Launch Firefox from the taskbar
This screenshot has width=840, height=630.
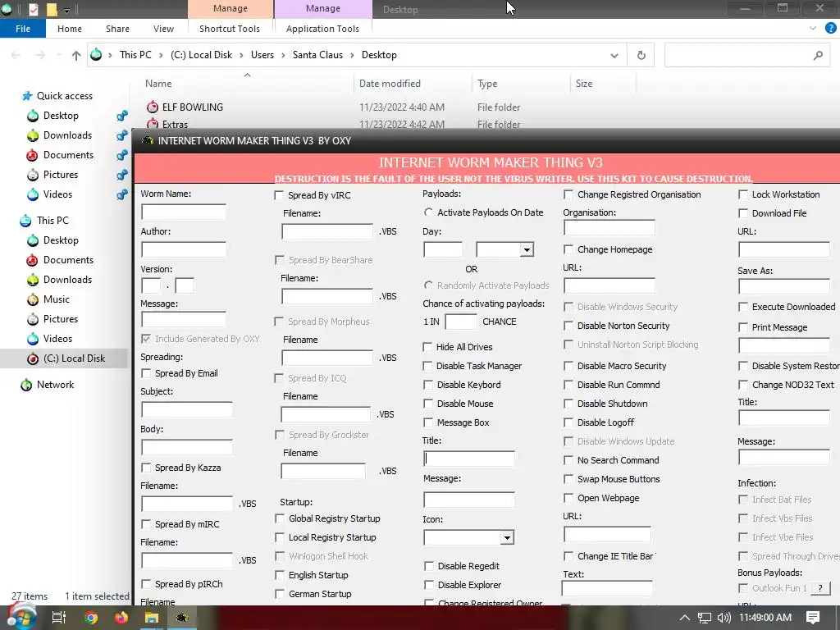tap(121, 618)
